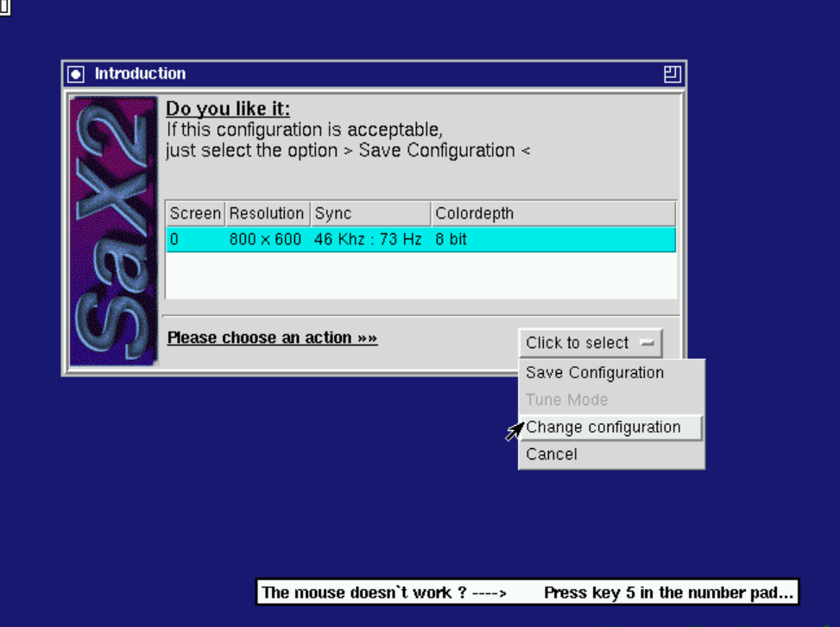Click the '46 Khz : 73 Hz' sync value
Screen dimensions: 840x627
click(x=368, y=239)
